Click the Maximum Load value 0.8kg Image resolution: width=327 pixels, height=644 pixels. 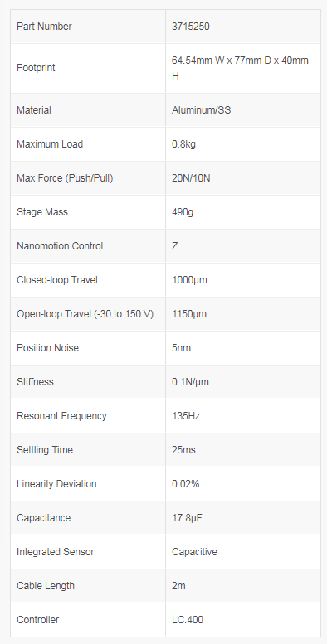[x=183, y=144]
